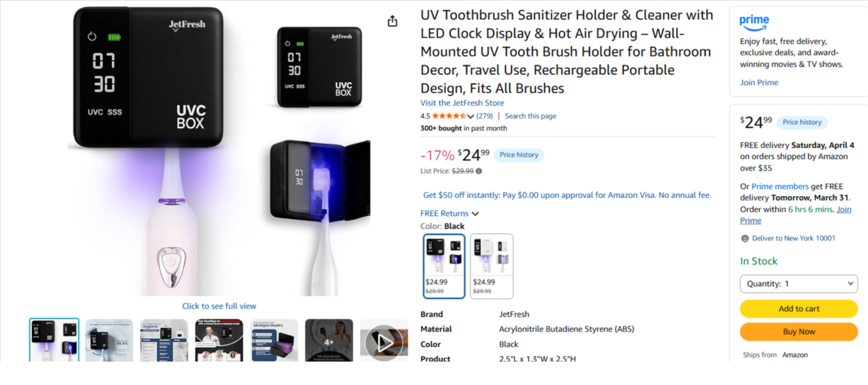The height and width of the screenshot is (385, 868).
Task: Select the Multiple Modes thumbnail image
Action: (x=274, y=341)
